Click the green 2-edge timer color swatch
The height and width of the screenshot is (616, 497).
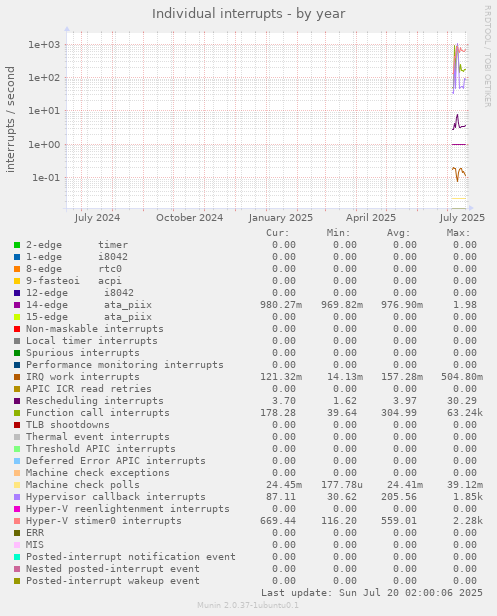click(17, 245)
